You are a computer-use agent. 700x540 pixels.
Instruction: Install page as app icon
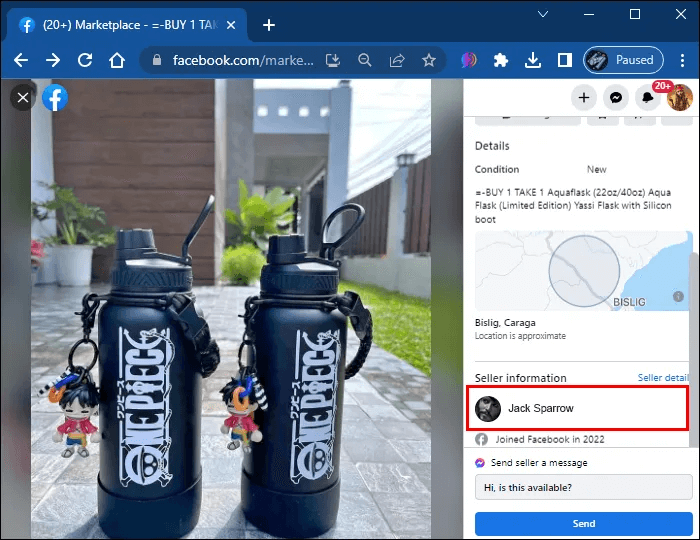pos(333,60)
